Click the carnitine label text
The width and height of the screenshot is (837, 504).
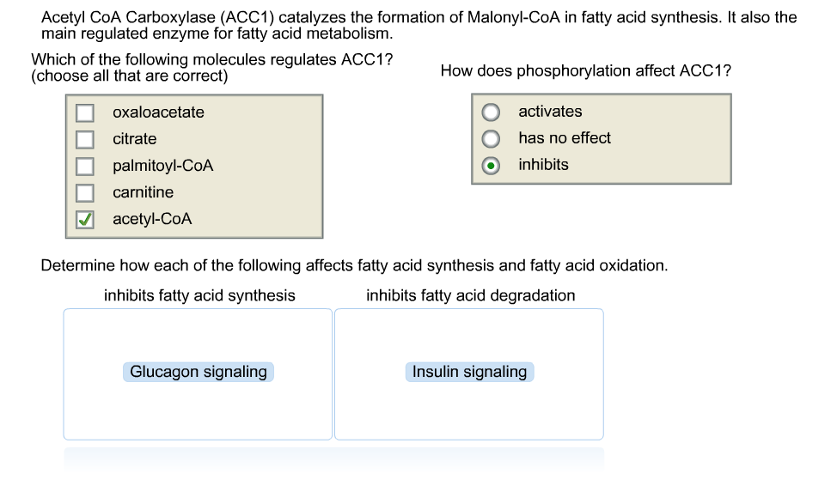click(142, 192)
